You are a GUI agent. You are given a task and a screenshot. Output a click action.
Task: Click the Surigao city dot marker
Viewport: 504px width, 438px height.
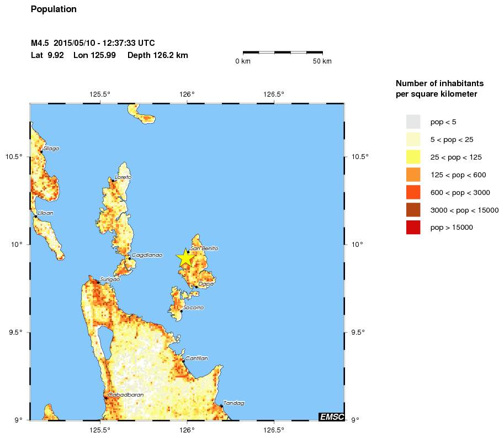(x=98, y=282)
